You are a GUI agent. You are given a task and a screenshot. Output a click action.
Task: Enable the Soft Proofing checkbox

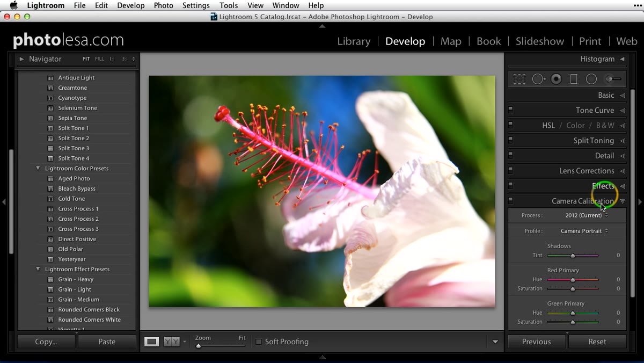click(x=259, y=342)
